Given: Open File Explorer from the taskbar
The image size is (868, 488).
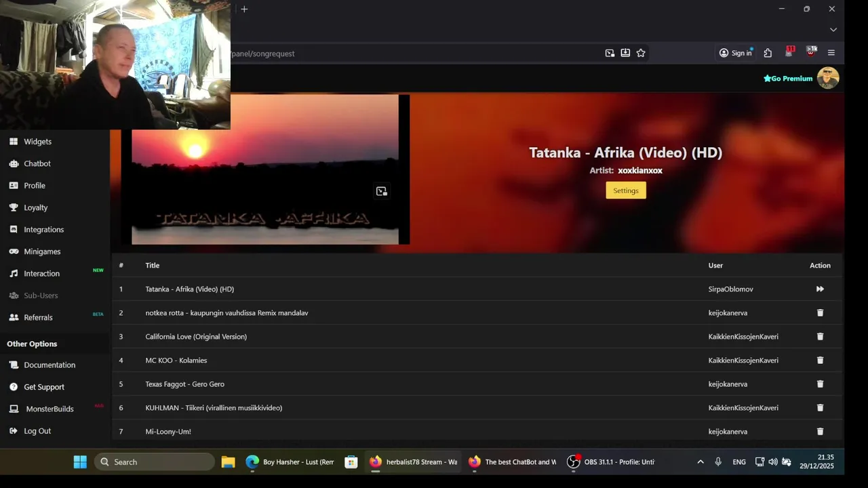Looking at the screenshot, I should 228,462.
